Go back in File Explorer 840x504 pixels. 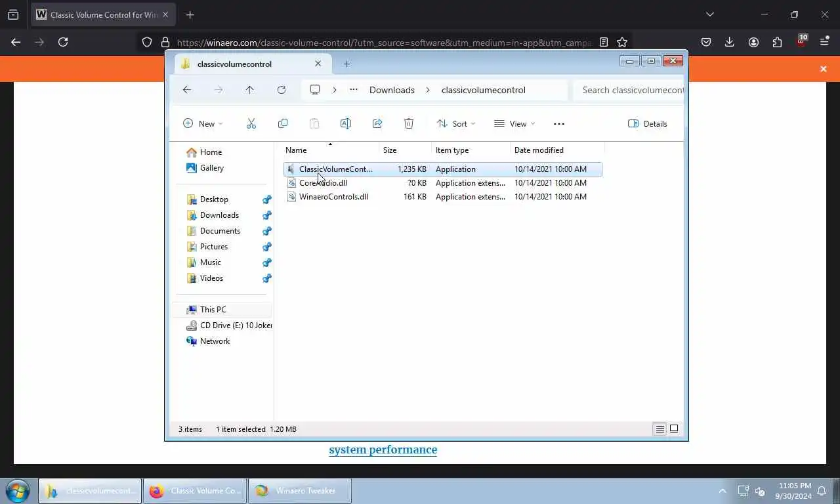tap(187, 90)
